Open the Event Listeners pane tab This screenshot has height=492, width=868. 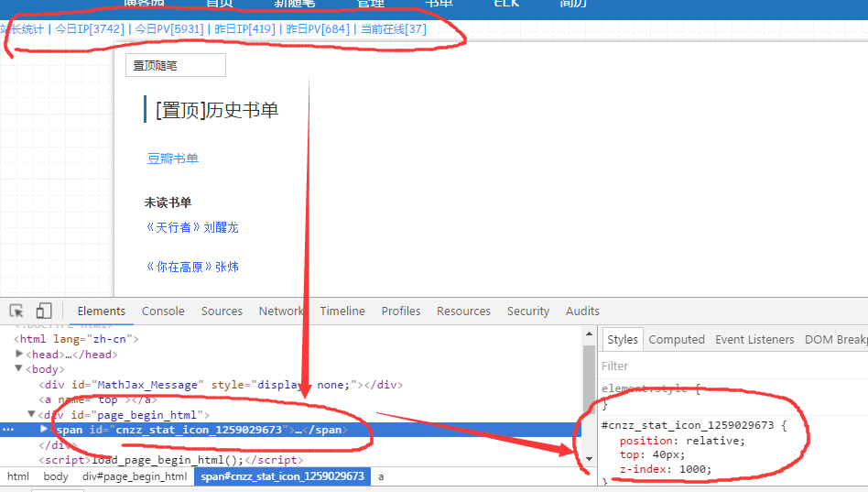[754, 339]
